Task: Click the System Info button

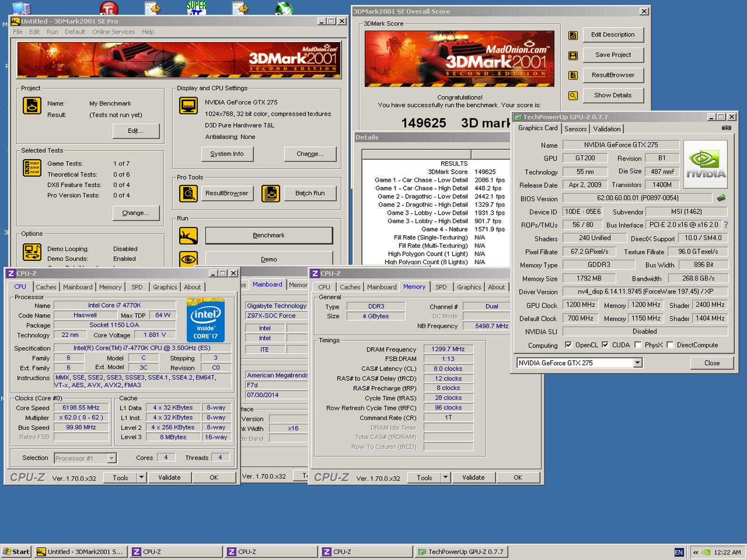Action: pos(227,154)
